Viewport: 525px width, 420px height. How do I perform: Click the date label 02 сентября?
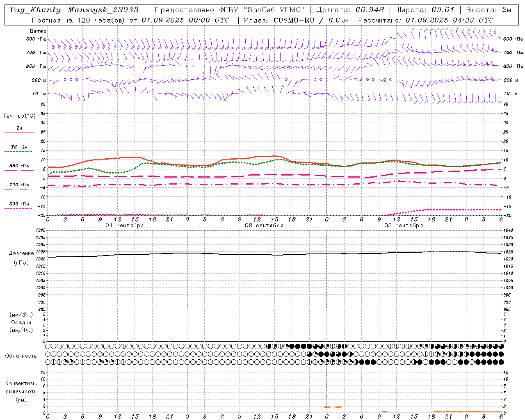point(264,226)
